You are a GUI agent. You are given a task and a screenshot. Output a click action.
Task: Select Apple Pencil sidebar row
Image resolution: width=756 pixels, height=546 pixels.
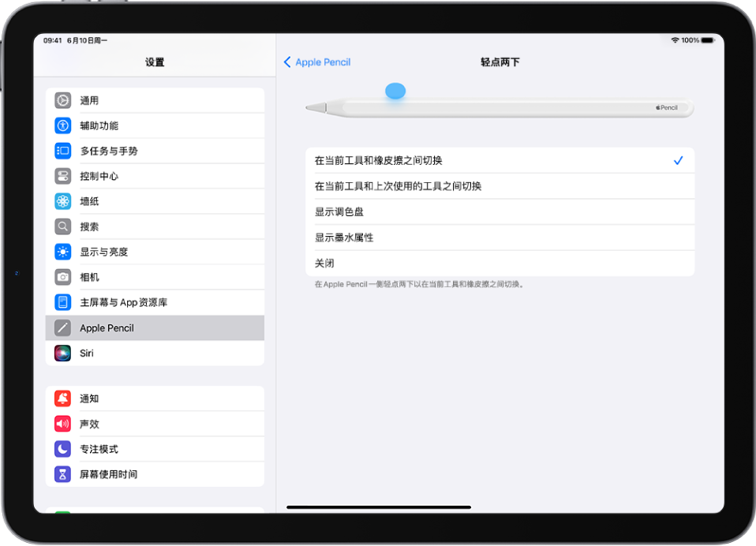(155, 327)
